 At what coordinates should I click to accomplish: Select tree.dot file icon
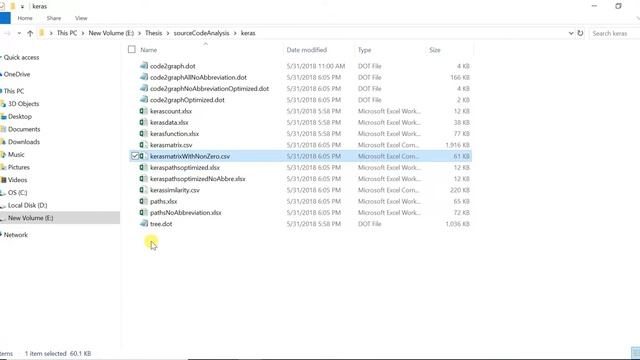pos(144,224)
